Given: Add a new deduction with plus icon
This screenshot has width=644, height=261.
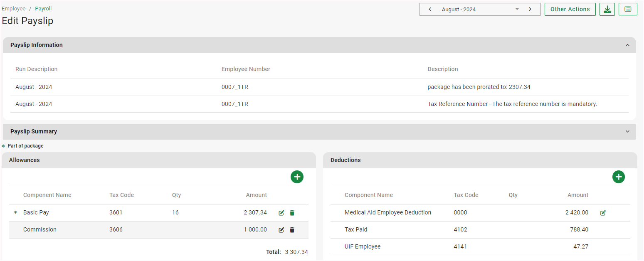Looking at the screenshot, I should (x=618, y=177).
